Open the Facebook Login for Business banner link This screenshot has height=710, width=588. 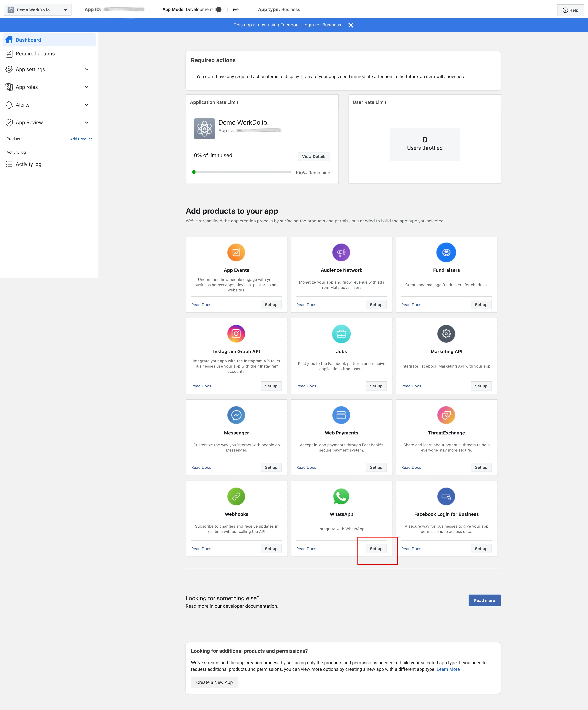pos(311,25)
